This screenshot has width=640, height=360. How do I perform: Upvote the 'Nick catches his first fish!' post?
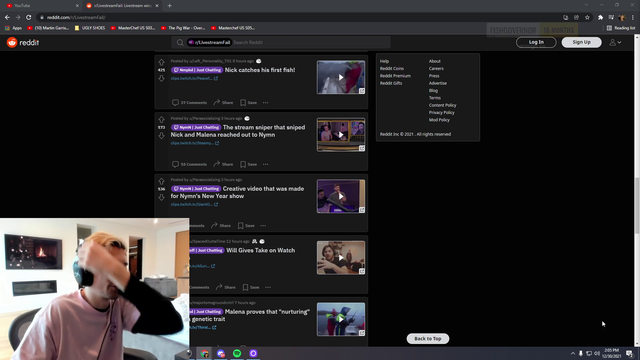(161, 62)
